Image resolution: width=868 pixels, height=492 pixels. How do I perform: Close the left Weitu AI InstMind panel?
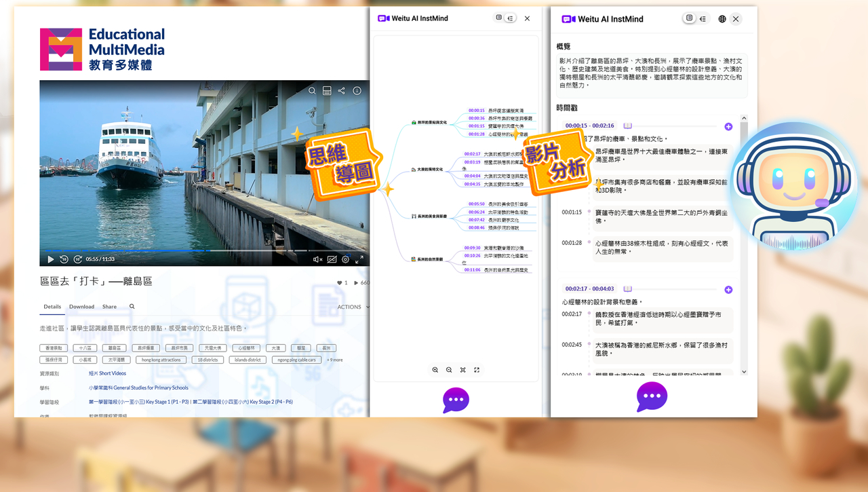[528, 18]
